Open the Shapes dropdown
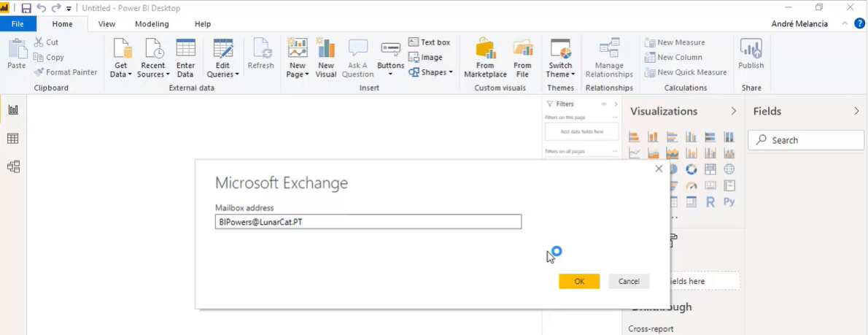 pos(430,72)
